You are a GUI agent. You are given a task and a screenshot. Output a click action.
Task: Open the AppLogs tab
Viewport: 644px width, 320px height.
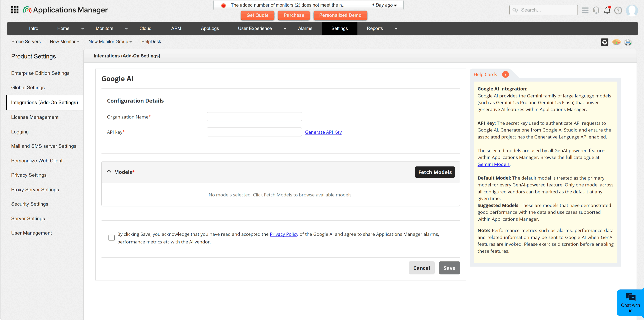(210, 28)
